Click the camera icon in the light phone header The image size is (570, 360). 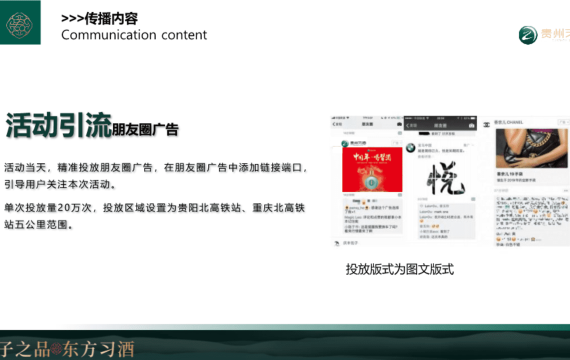pos(400,124)
